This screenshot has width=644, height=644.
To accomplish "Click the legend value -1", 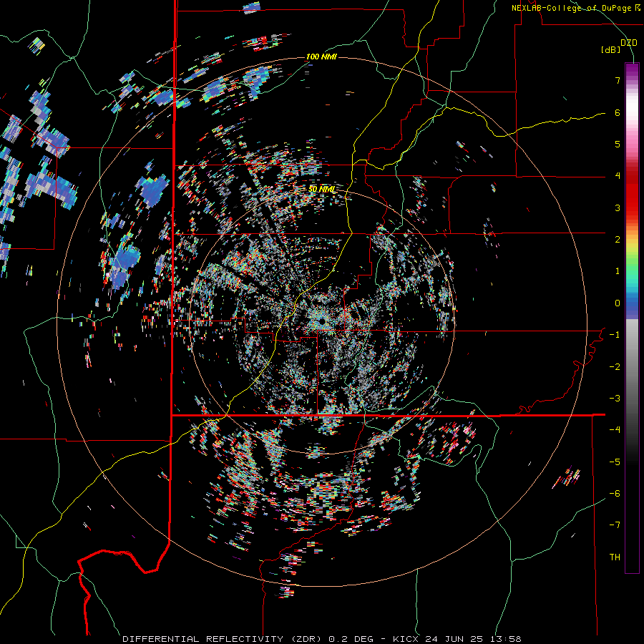I will click(x=615, y=335).
